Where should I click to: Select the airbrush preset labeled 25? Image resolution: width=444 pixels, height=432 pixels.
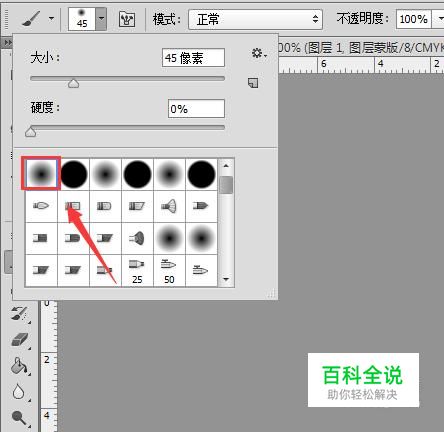tap(137, 271)
